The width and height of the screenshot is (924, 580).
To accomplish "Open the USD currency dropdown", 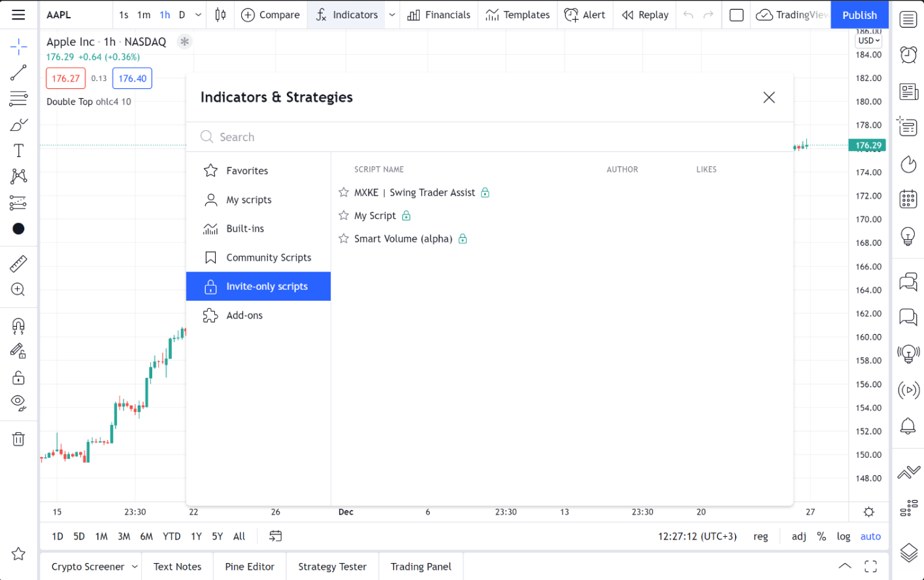I will pyautogui.click(x=868, y=40).
